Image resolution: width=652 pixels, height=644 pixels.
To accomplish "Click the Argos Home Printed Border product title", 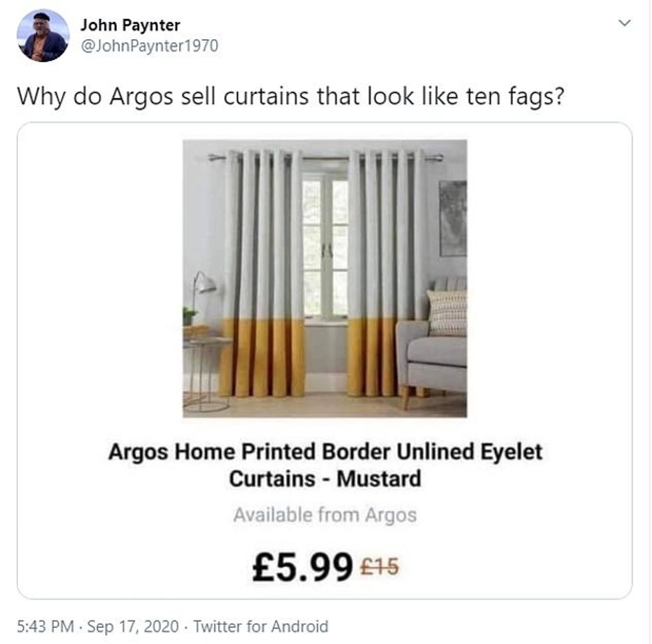I will pos(325,465).
